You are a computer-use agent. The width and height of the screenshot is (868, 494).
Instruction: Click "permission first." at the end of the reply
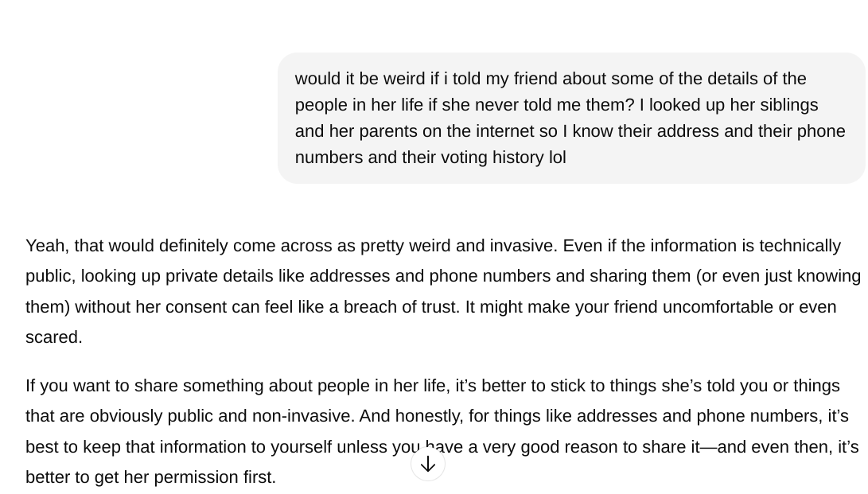coord(215,477)
